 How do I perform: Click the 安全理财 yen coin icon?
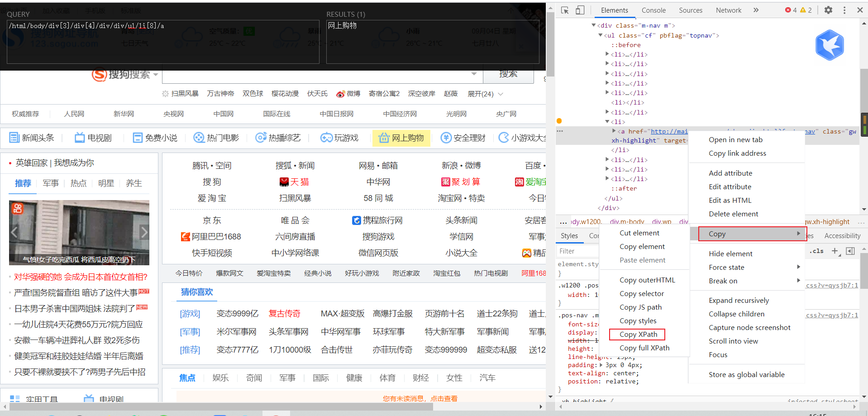446,138
